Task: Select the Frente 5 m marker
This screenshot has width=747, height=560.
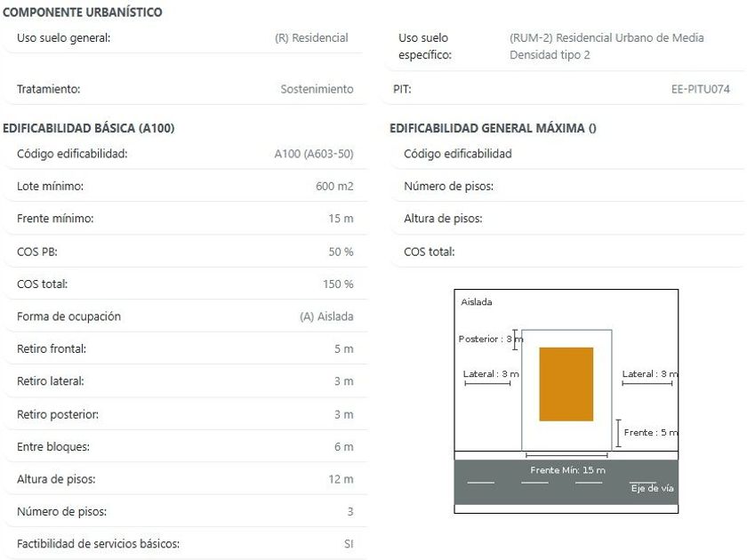Action: (647, 432)
